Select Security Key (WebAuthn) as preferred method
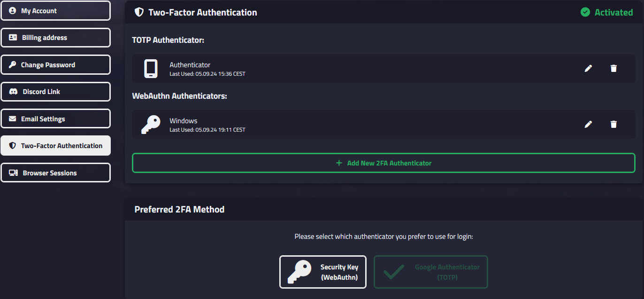644x299 pixels. click(x=323, y=272)
